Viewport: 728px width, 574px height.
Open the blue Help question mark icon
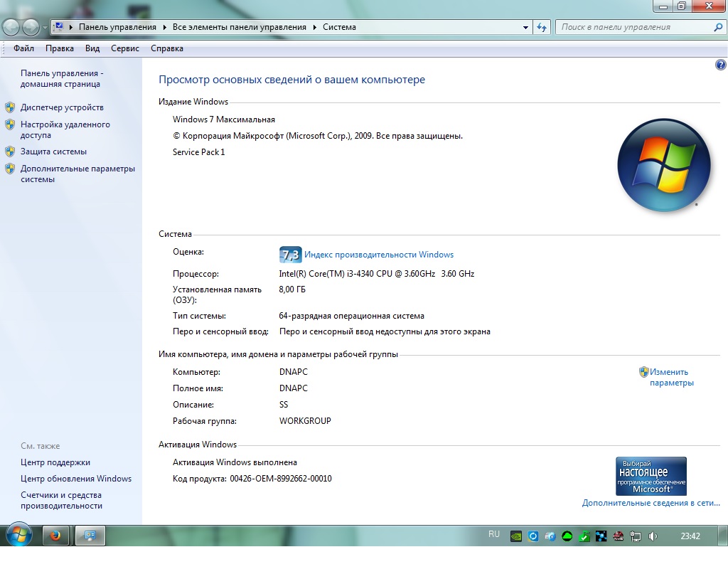click(721, 65)
